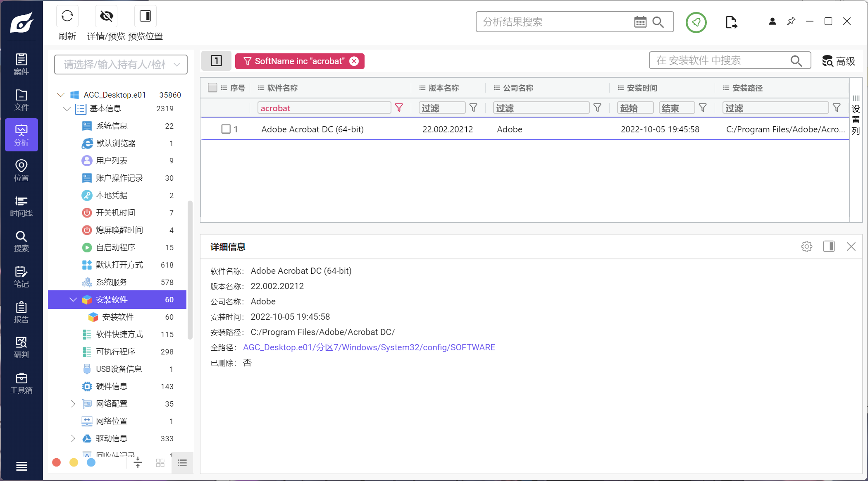Select 系统信息 tree item

coord(117,126)
